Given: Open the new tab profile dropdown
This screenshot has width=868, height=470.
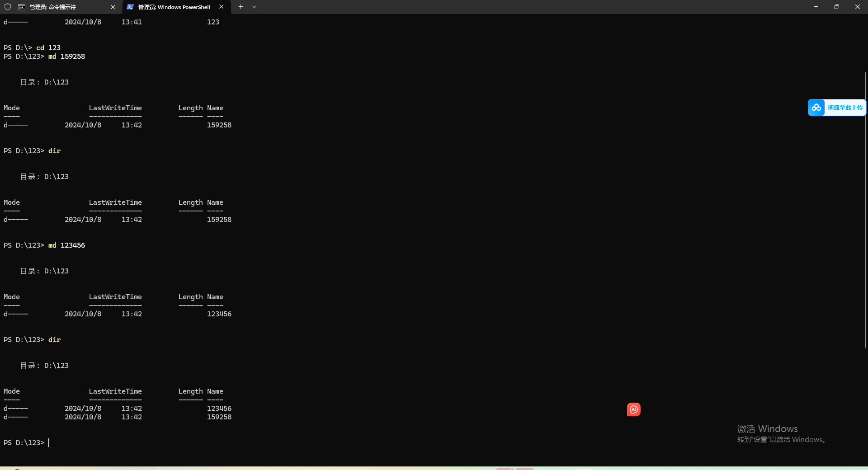Looking at the screenshot, I should [254, 7].
